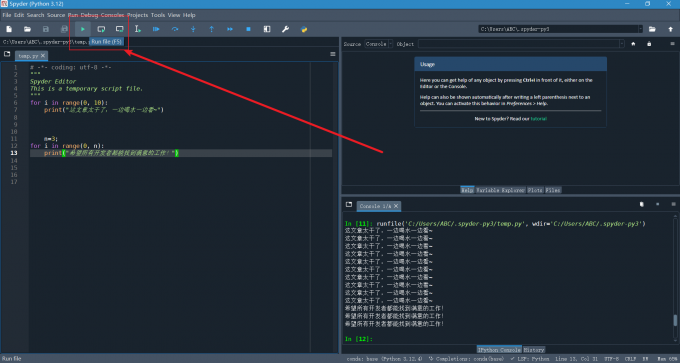Open the editor pane options hamburger menu
The height and width of the screenshot is (363, 680).
coord(333,54)
